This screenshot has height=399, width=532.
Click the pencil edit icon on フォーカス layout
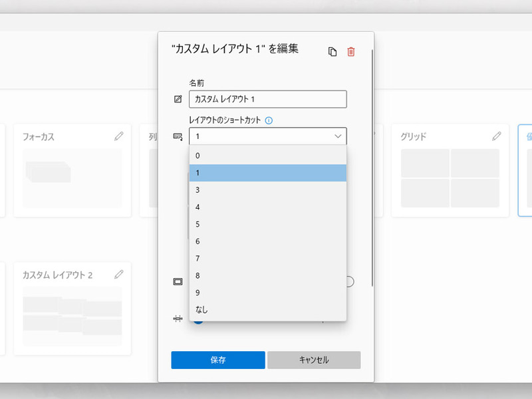click(x=120, y=137)
